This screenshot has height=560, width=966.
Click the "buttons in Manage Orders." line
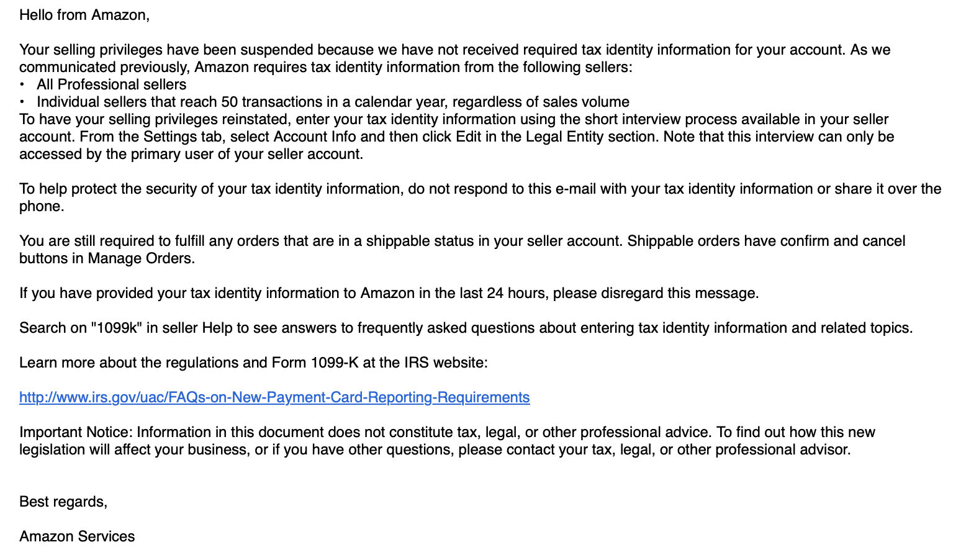pyautogui.click(x=107, y=258)
